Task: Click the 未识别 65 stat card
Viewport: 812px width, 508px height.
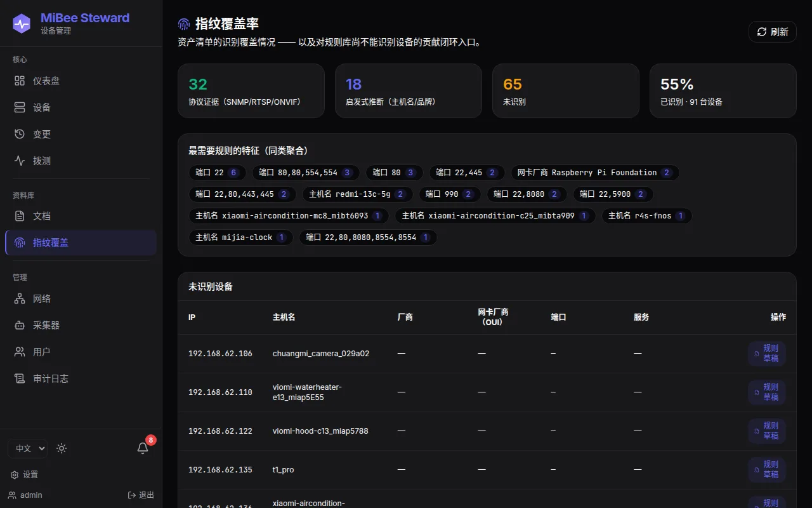Action: [566, 91]
